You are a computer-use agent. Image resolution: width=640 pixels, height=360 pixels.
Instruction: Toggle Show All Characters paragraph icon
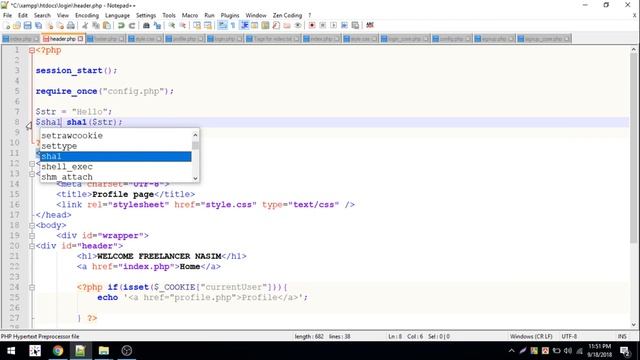point(233,25)
